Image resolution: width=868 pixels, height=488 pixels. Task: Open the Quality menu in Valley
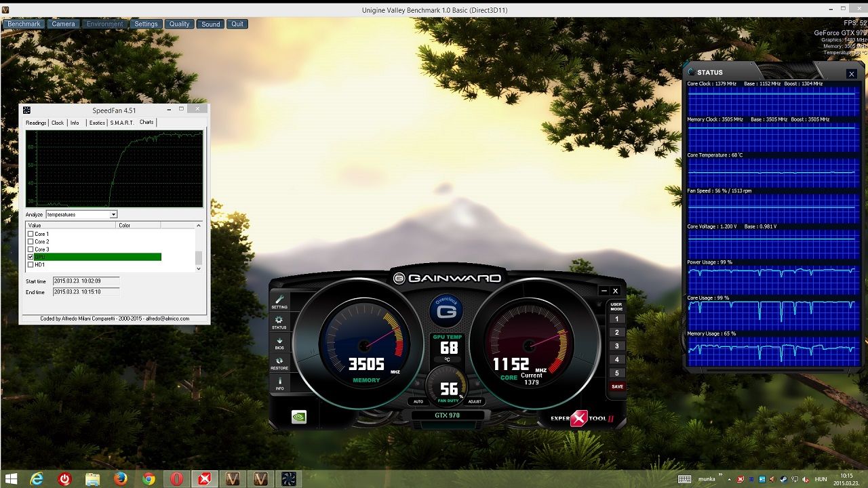click(x=179, y=24)
